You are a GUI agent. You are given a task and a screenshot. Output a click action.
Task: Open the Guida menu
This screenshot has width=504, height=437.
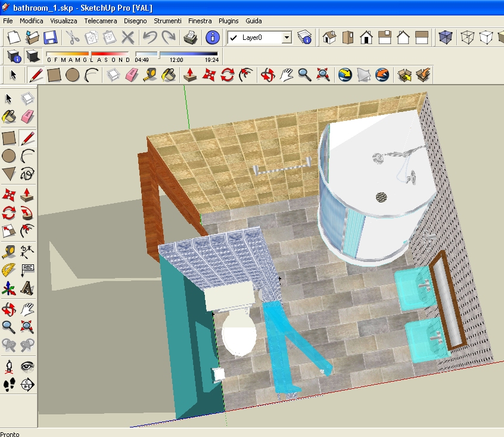(x=254, y=21)
